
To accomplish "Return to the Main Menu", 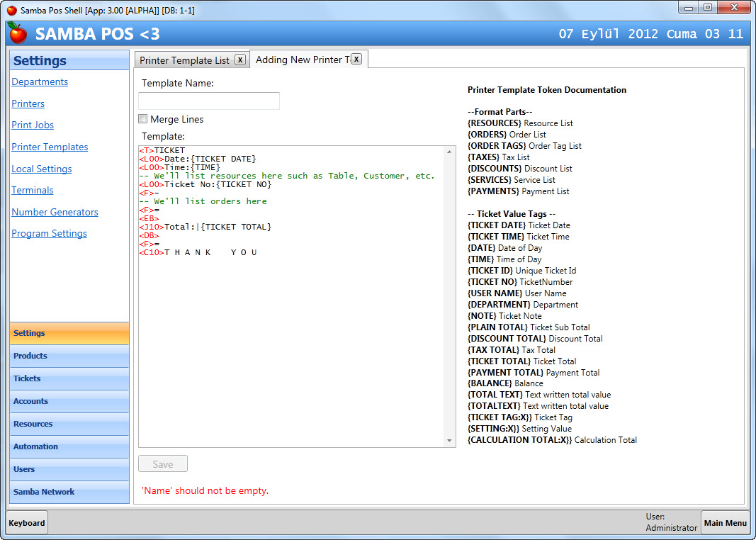I will 725,523.
